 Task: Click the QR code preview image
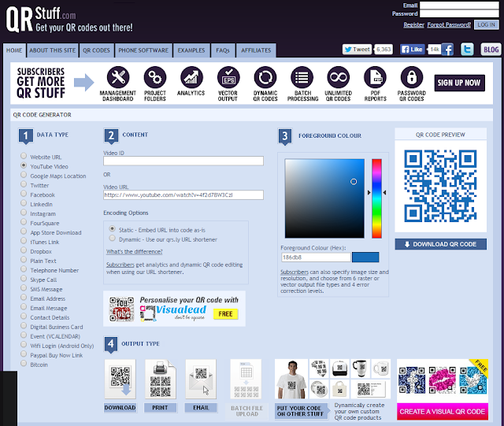(440, 186)
